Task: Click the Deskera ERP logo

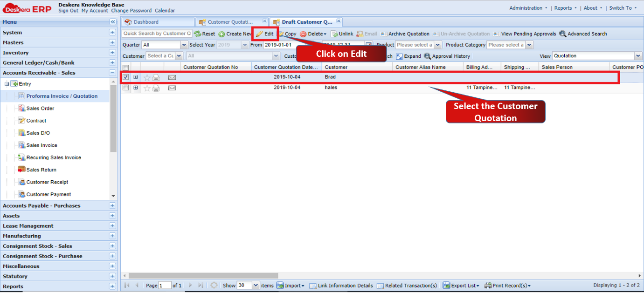Action: pos(27,9)
